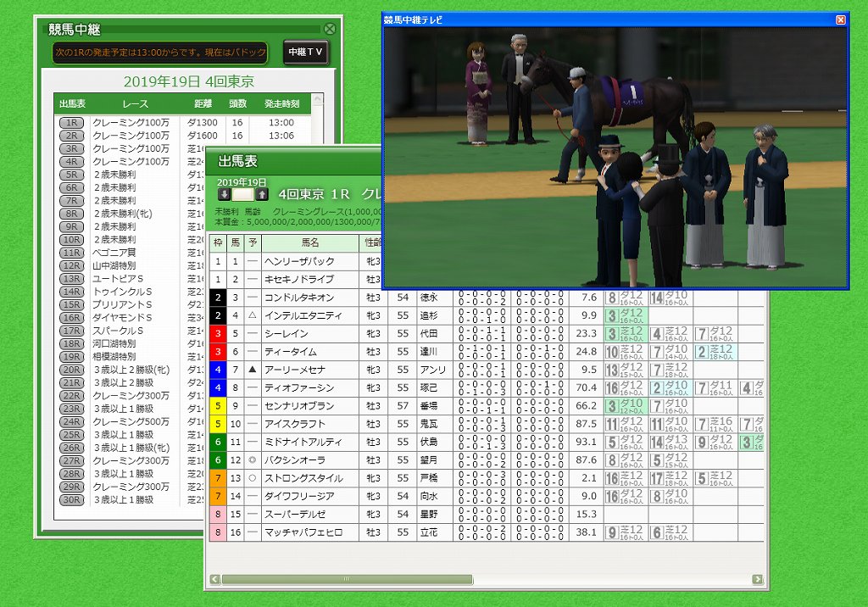Click the 馬名 column header
This screenshot has height=607, width=868.
309,243
